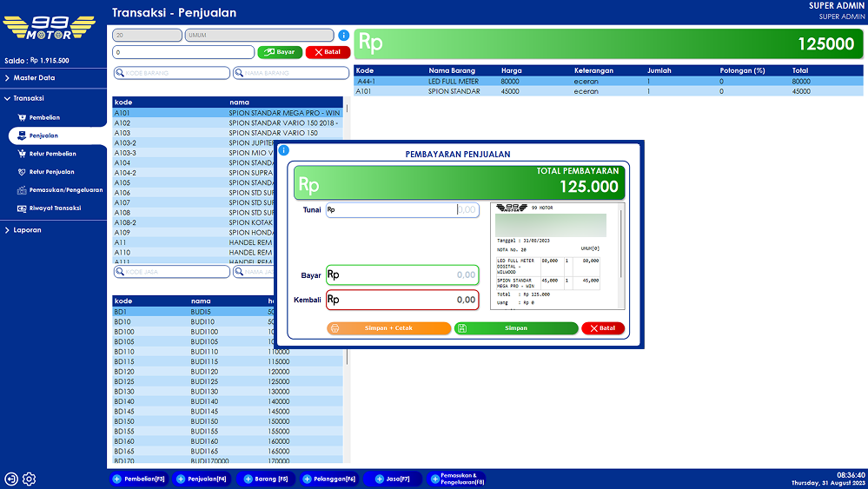Viewport: 868px width, 489px height.
Task: Click the Kembali amount field
Action: pyautogui.click(x=402, y=300)
